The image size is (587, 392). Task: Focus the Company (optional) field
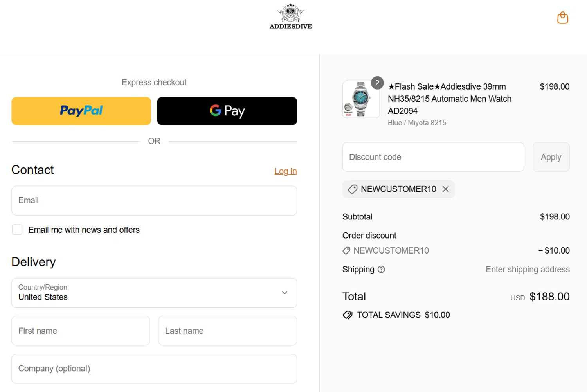154,369
